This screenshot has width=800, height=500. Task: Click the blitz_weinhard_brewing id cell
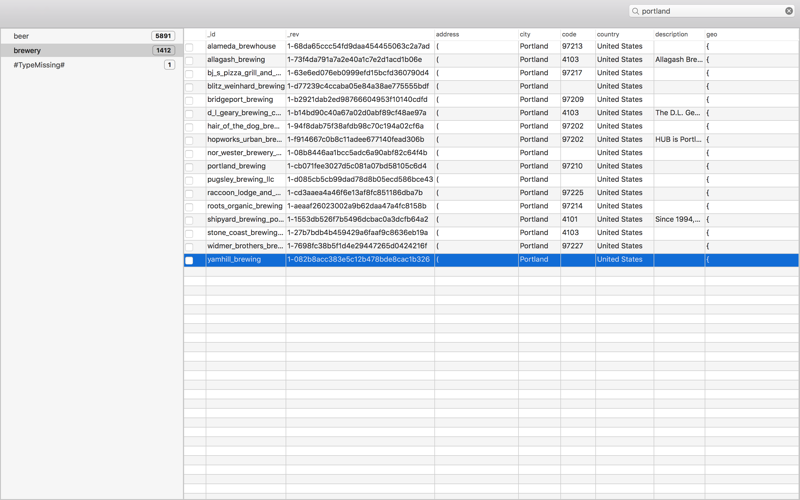click(x=245, y=86)
